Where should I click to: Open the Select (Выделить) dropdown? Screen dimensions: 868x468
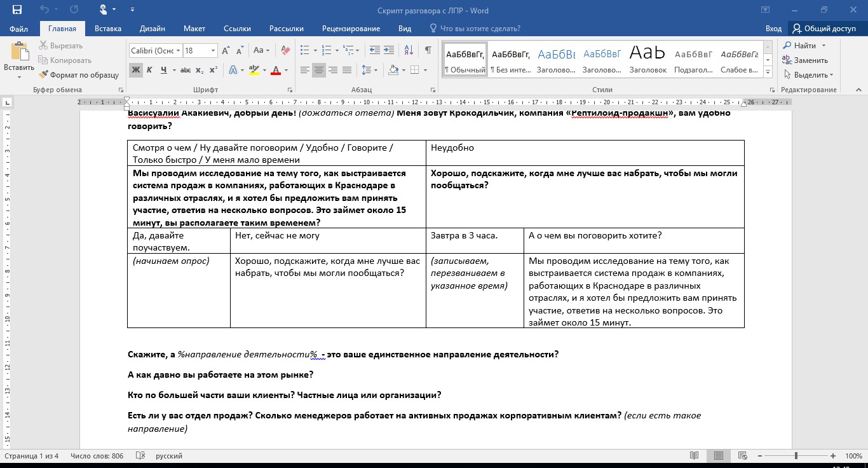(808, 74)
